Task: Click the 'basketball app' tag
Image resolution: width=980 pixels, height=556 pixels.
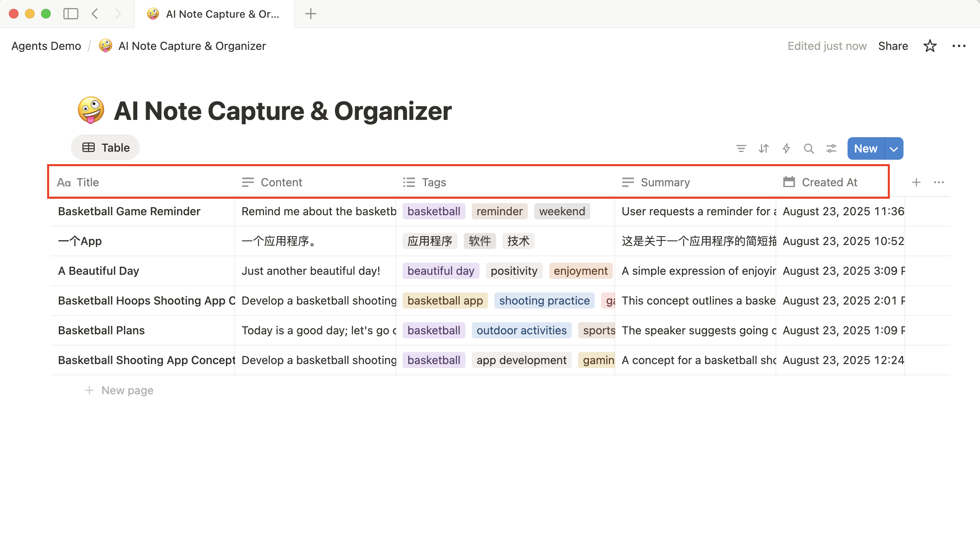Action: click(445, 301)
